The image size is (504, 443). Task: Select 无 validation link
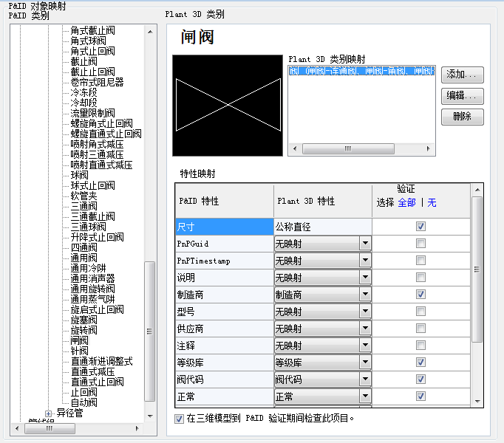tap(432, 202)
